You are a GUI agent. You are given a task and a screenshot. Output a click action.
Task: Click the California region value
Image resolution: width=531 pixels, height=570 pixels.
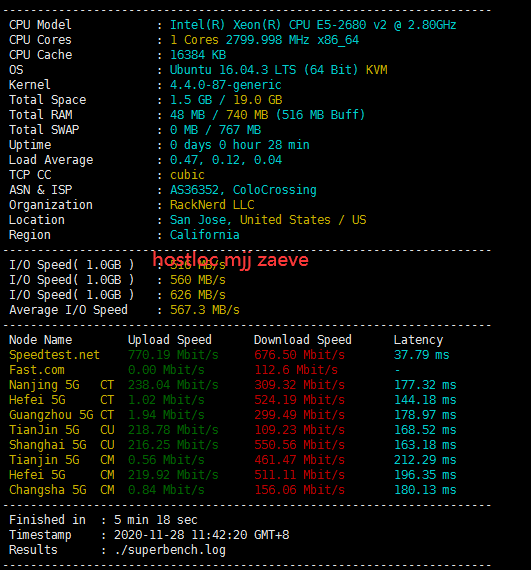pos(205,235)
